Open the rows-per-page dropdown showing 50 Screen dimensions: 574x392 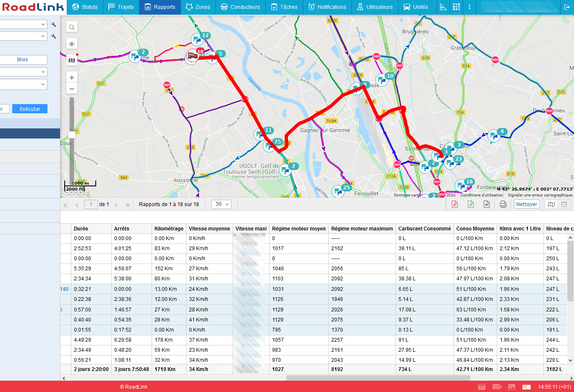tap(221, 204)
